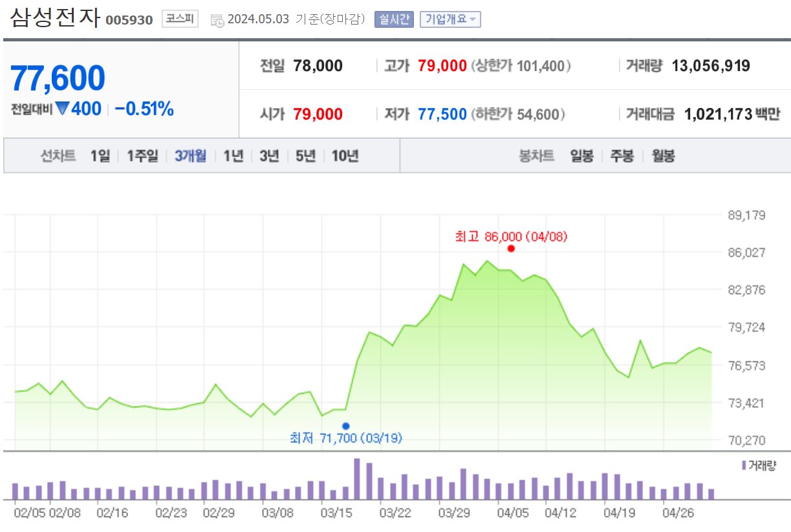Image resolution: width=791 pixels, height=532 pixels.
Task: Open the 기업개요 dropdown
Action: tap(450, 19)
